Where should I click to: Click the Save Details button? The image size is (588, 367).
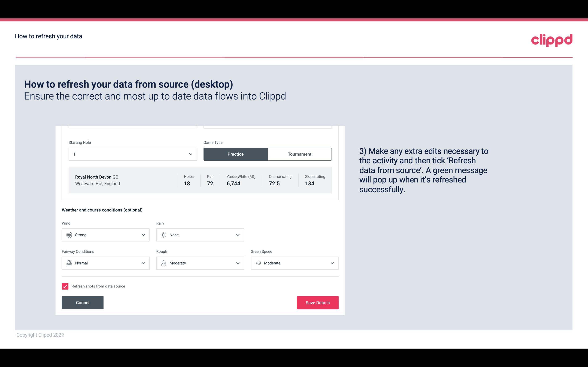click(318, 302)
